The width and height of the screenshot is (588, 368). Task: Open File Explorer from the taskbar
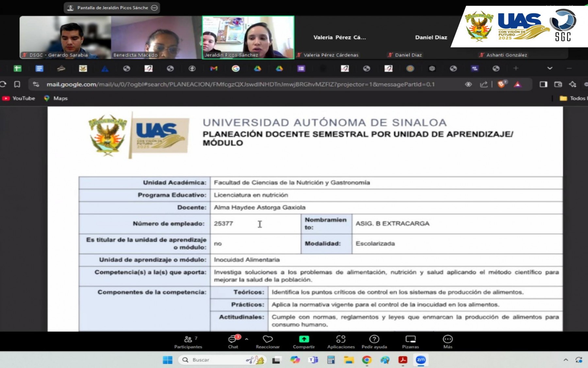tap(349, 360)
